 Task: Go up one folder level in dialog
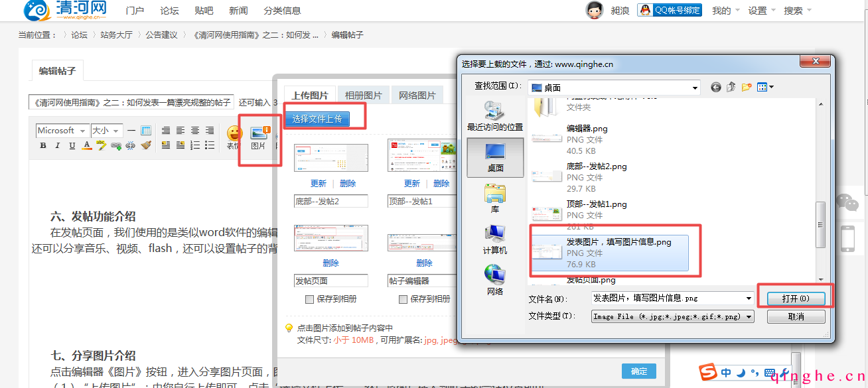point(731,87)
